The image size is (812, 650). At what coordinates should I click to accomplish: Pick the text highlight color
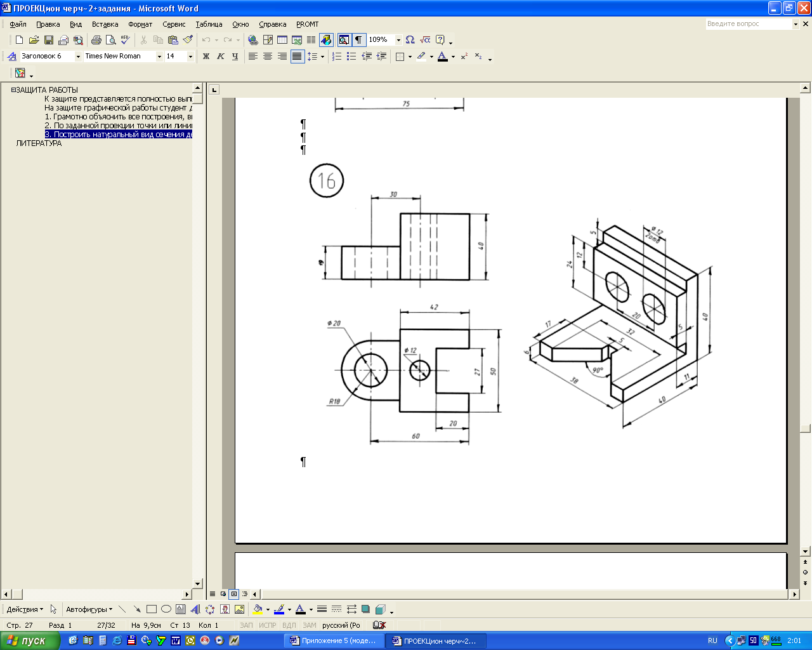coord(421,56)
